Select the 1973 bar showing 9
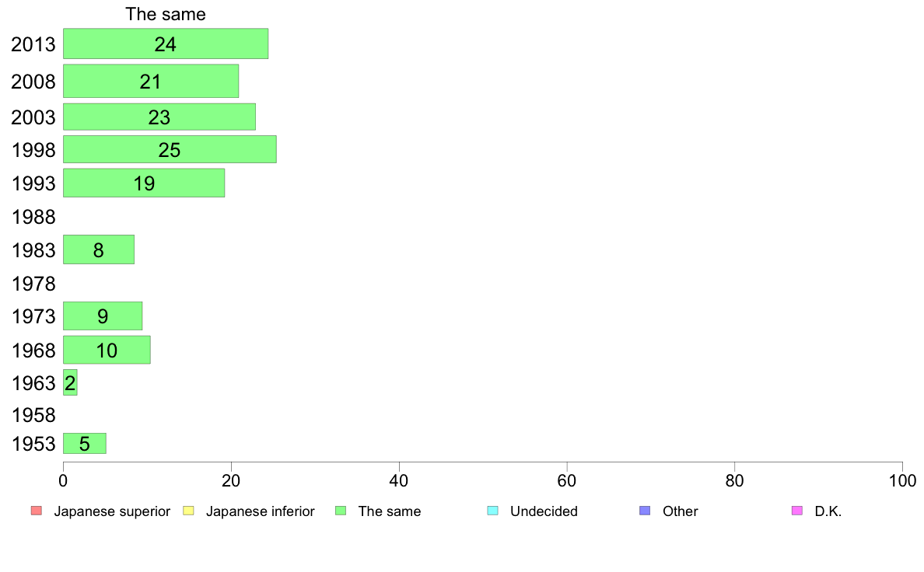The width and height of the screenshot is (924, 572). tap(103, 316)
